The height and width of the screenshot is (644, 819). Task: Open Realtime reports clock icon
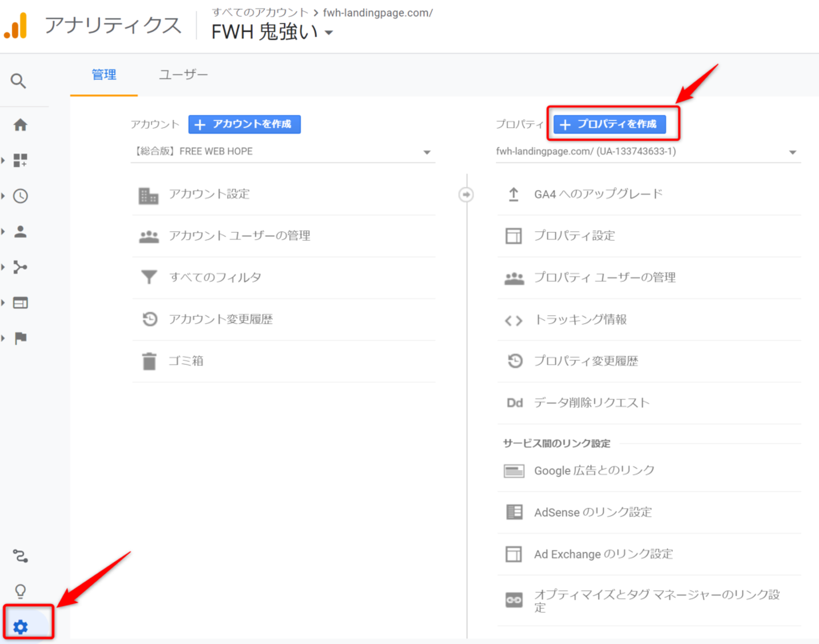pos(20,196)
